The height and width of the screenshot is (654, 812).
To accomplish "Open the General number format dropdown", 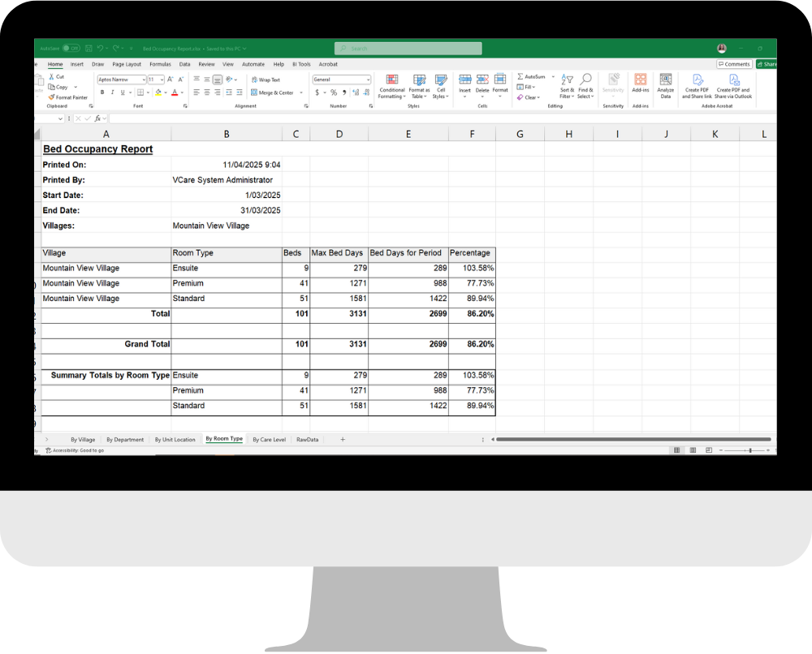I will 368,80.
